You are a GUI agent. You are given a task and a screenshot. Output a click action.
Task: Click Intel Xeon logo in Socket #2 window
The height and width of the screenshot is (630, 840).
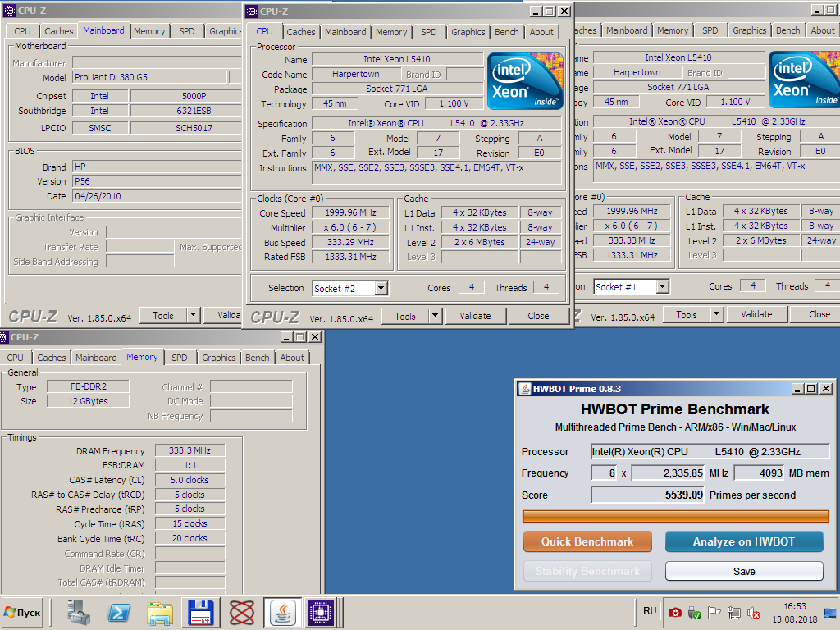[525, 81]
